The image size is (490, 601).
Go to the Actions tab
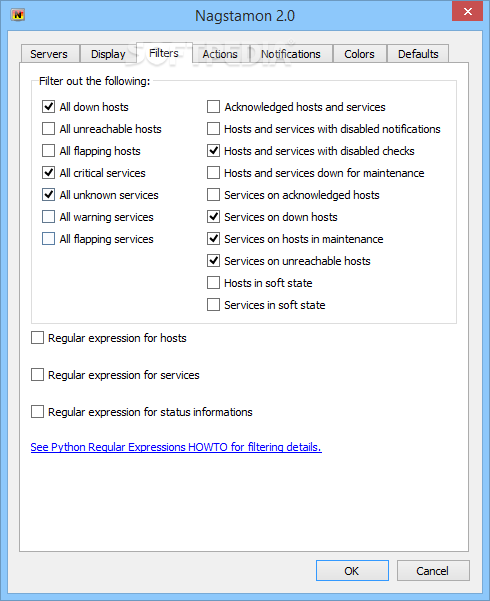220,54
